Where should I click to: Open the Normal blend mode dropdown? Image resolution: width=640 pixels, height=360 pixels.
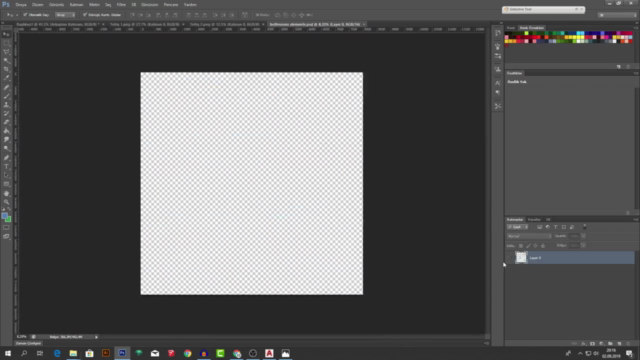coord(529,236)
